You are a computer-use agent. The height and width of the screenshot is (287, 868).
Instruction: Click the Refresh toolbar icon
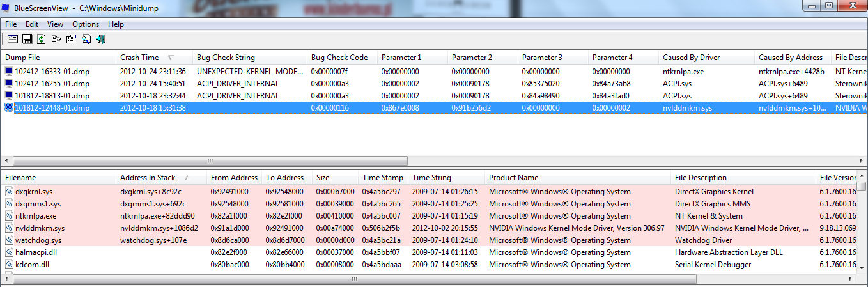click(42, 40)
